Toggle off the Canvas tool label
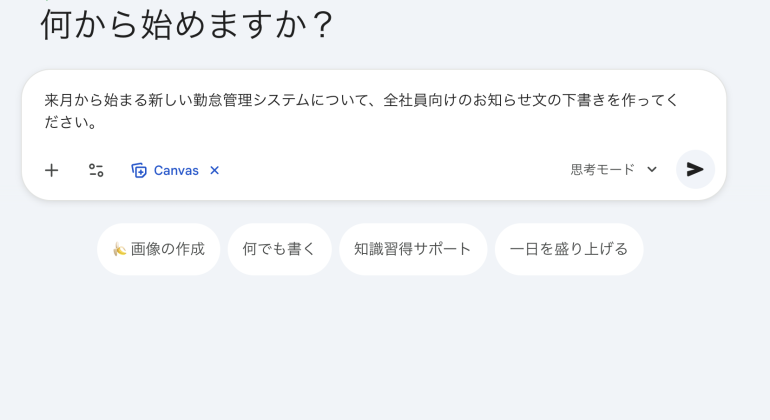The image size is (770, 420). pos(176,170)
